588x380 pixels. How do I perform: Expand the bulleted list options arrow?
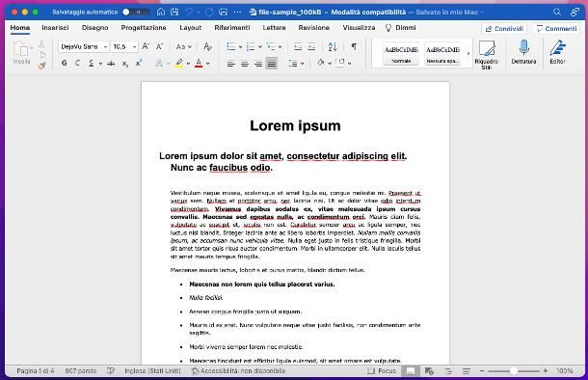click(x=240, y=47)
